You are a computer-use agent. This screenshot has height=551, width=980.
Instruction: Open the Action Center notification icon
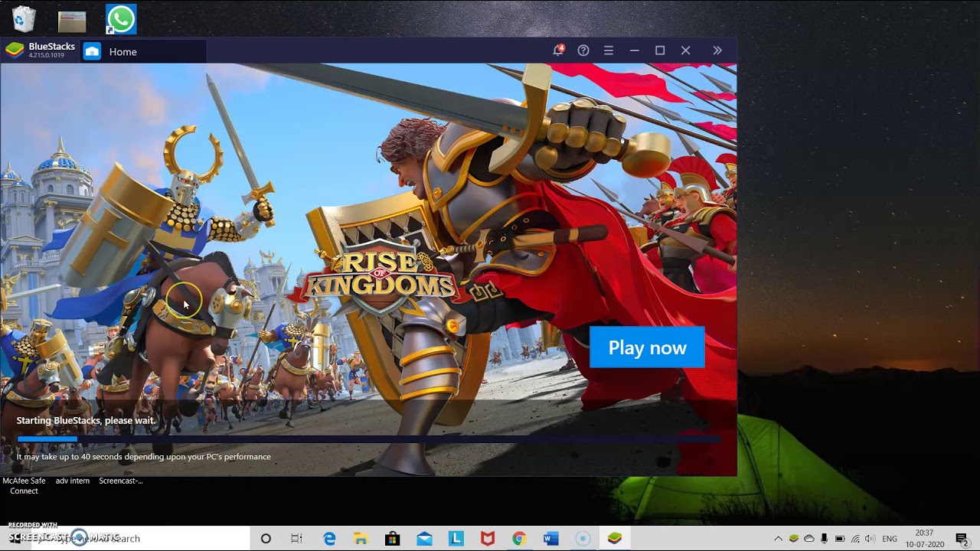[962, 539]
